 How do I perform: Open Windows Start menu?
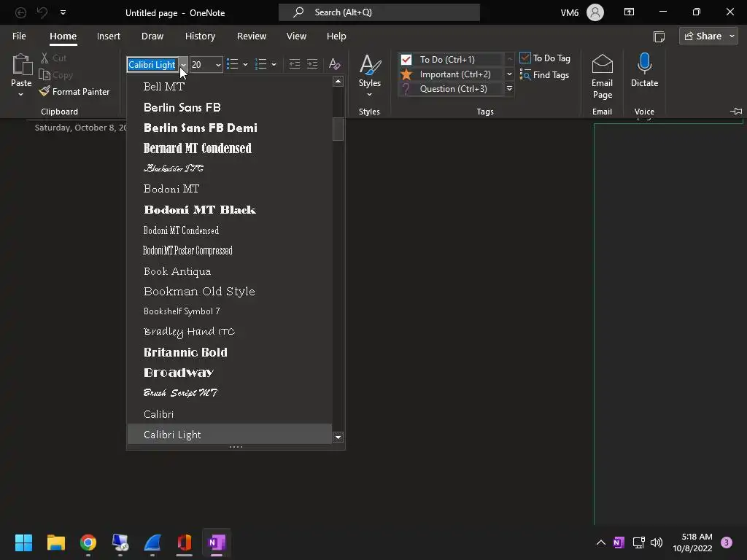pyautogui.click(x=23, y=542)
